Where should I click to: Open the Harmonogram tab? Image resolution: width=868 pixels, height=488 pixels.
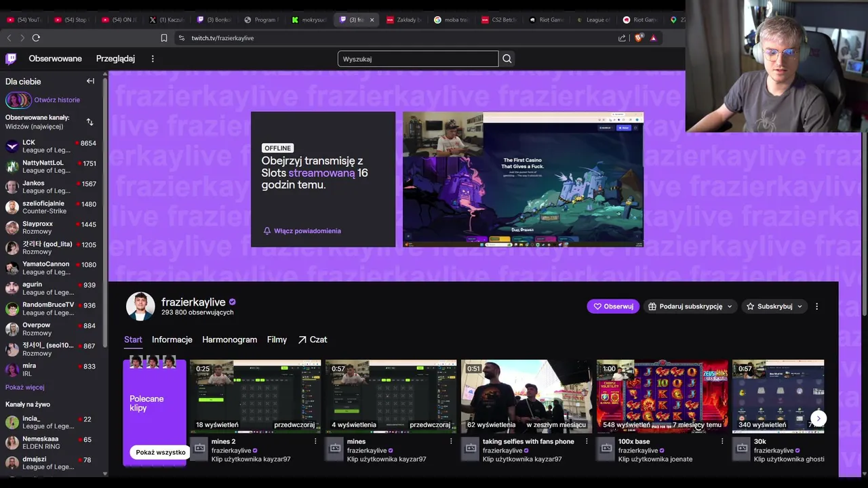click(229, 340)
